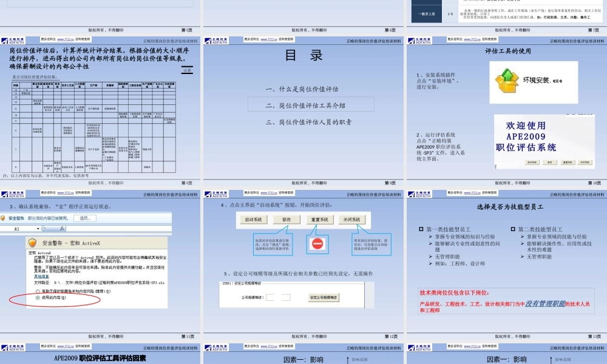607x364 pixels.
Task: Open www.3722.cn link on the 目录 slide
Action: pyautogui.click(x=268, y=39)
